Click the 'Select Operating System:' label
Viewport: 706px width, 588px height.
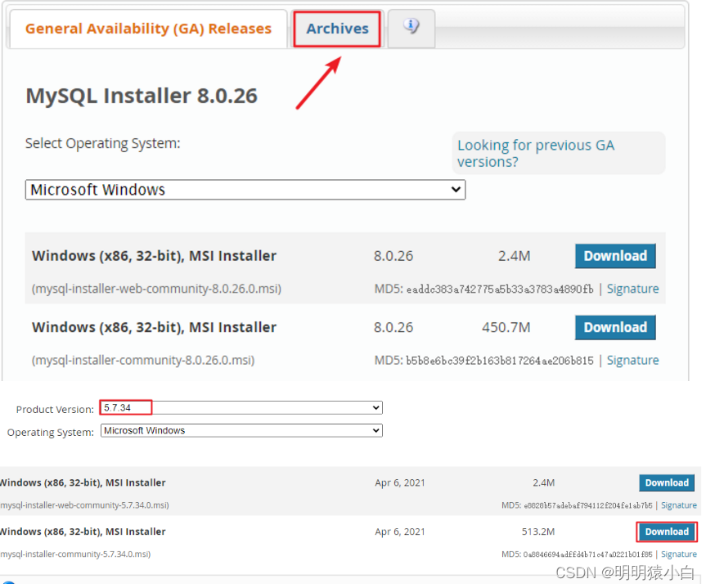pyautogui.click(x=102, y=144)
